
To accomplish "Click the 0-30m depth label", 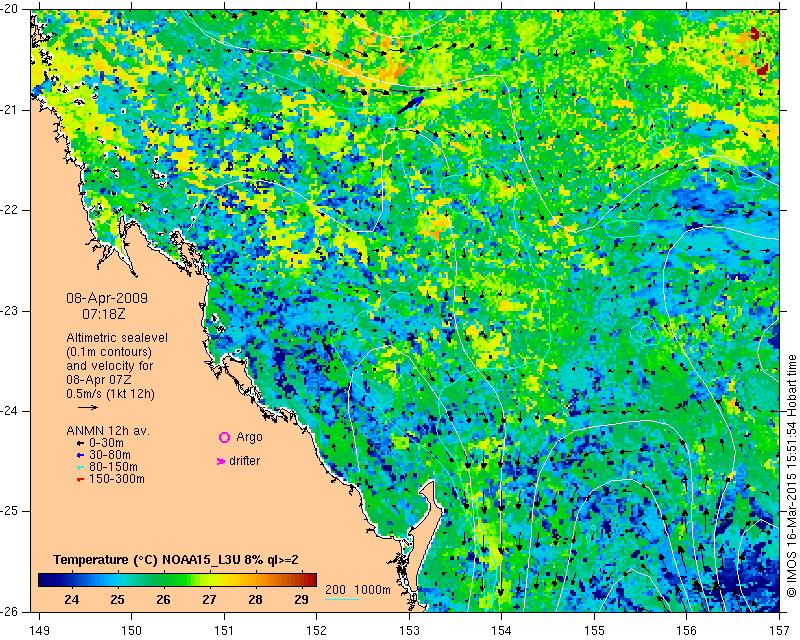I will [107, 443].
